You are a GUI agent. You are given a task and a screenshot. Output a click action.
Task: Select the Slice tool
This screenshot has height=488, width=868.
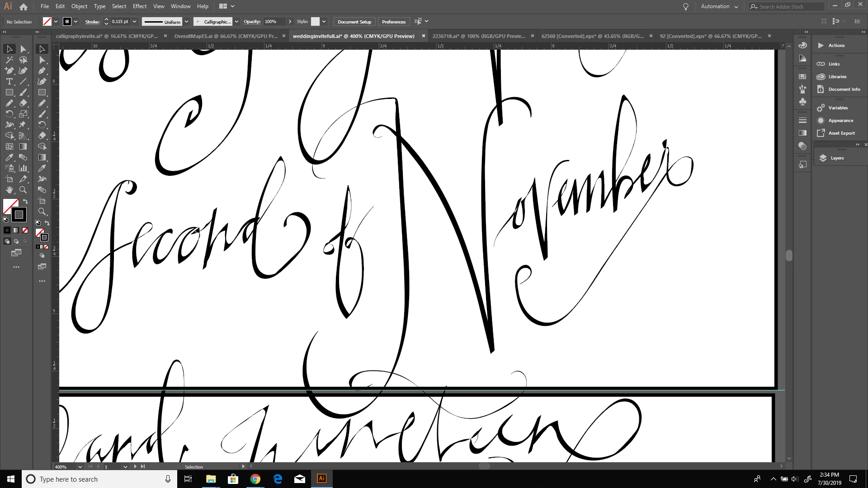[x=23, y=179]
